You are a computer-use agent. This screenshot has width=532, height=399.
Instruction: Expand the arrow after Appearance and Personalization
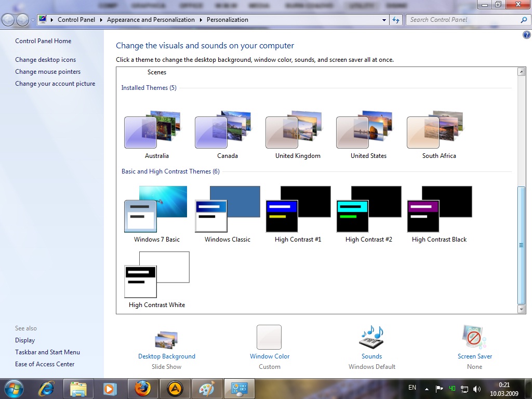(x=201, y=20)
